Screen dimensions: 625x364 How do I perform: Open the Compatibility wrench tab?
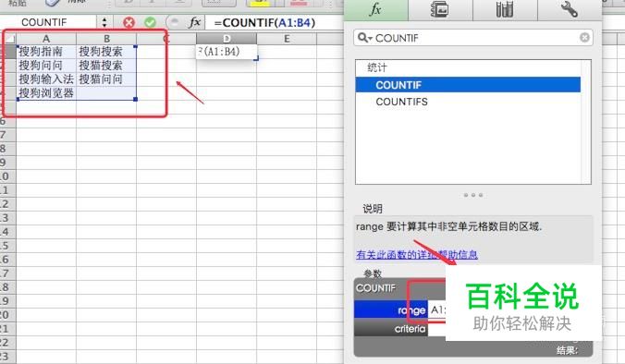pyautogui.click(x=570, y=9)
